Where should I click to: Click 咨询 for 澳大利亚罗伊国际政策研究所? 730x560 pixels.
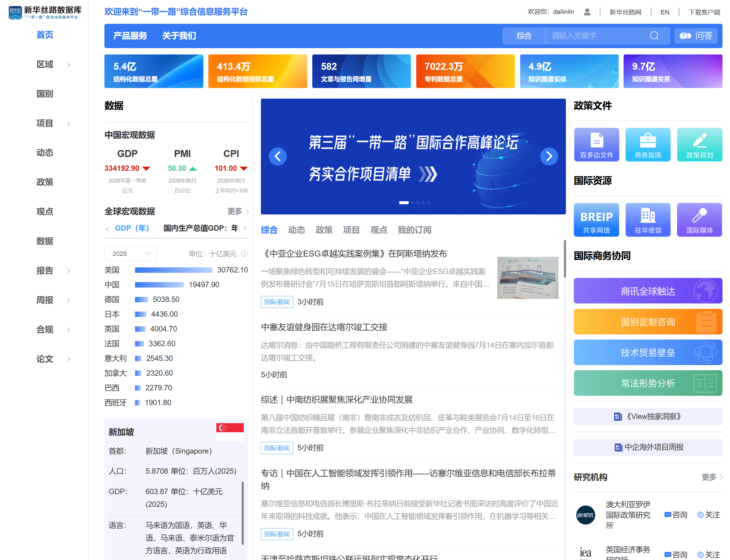tap(675, 515)
